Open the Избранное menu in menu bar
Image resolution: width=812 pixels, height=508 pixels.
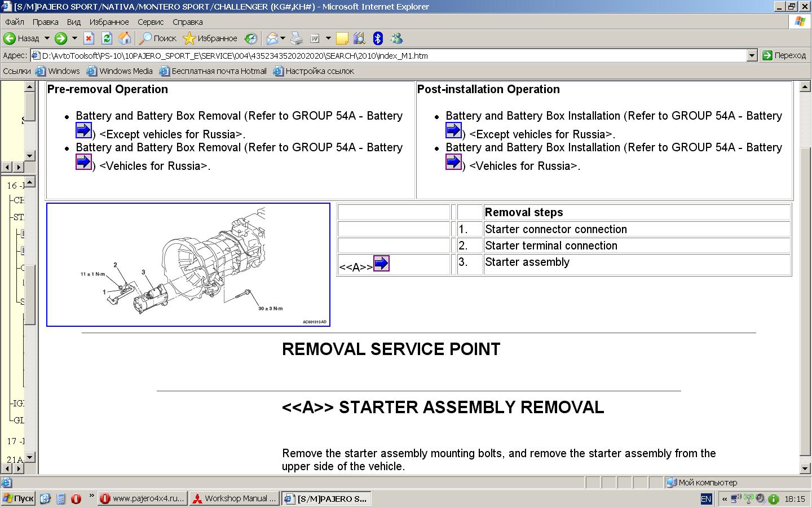[109, 22]
